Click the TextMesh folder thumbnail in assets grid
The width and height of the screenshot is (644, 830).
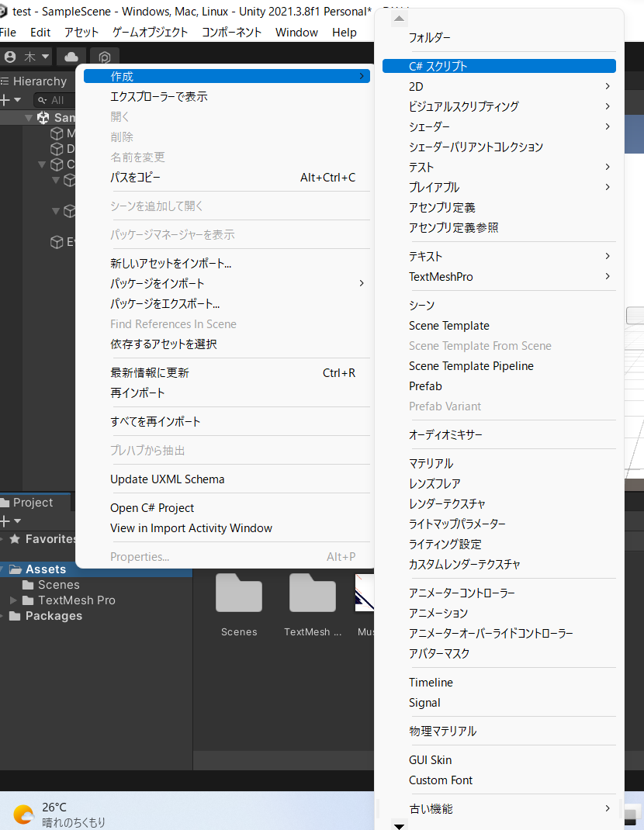coord(313,593)
